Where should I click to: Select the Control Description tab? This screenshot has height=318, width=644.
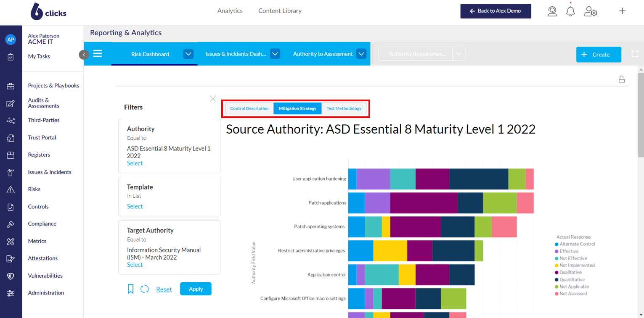(249, 108)
